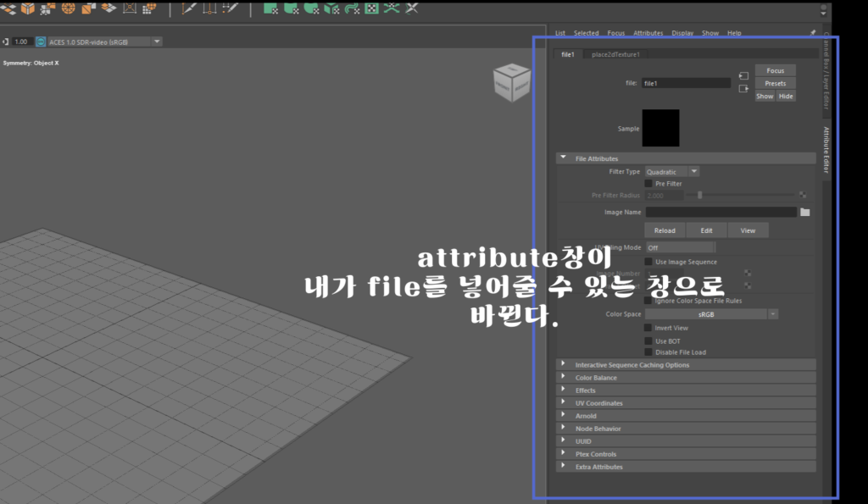Click the green spherical UV mapping icon
Image resolution: width=868 pixels, height=504 pixels.
click(311, 8)
